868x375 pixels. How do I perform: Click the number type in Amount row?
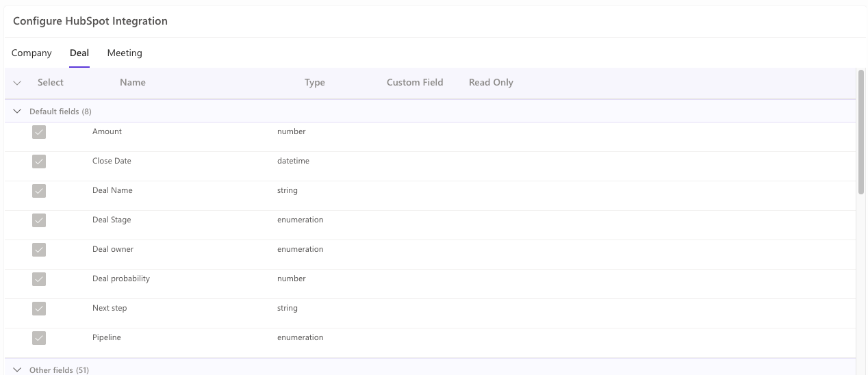pyautogui.click(x=292, y=131)
